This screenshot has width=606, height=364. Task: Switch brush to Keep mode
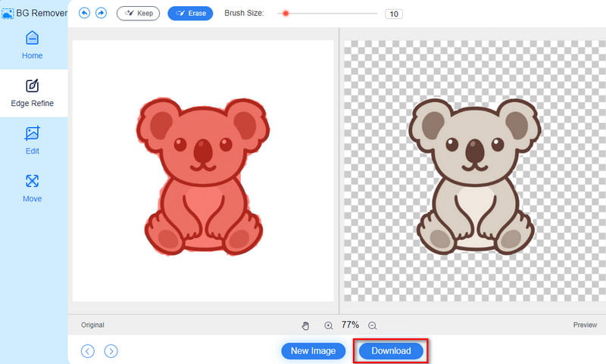138,14
